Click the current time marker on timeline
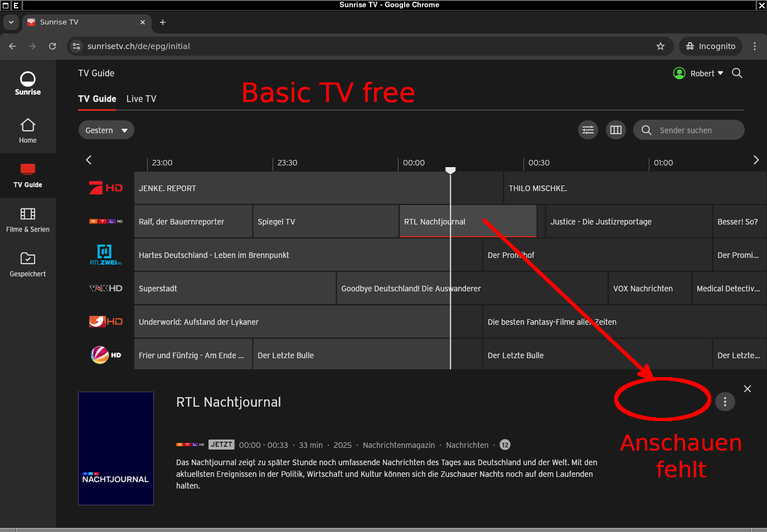This screenshot has height=532, width=767. coord(450,170)
